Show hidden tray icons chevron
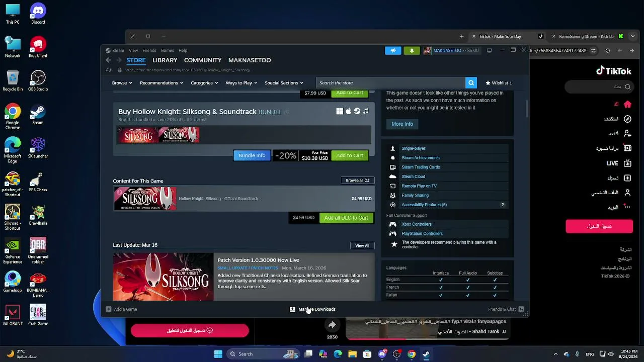The image size is (644, 362). pos(555,354)
